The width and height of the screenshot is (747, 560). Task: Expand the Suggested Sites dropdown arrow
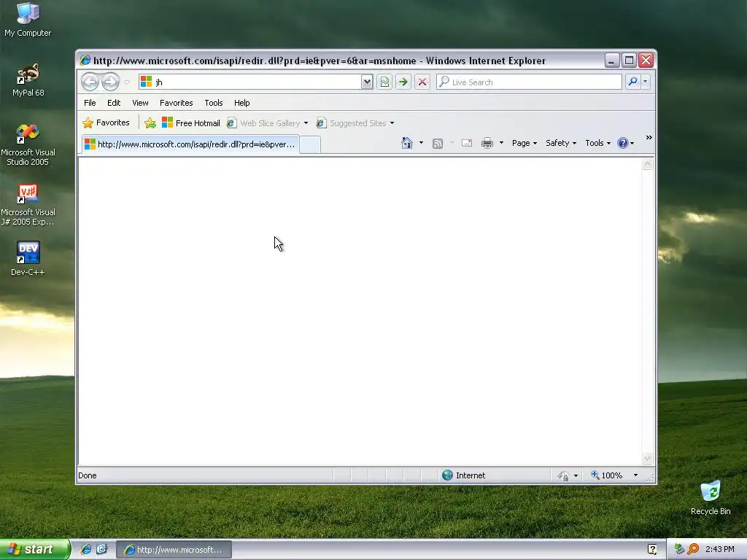tap(392, 122)
